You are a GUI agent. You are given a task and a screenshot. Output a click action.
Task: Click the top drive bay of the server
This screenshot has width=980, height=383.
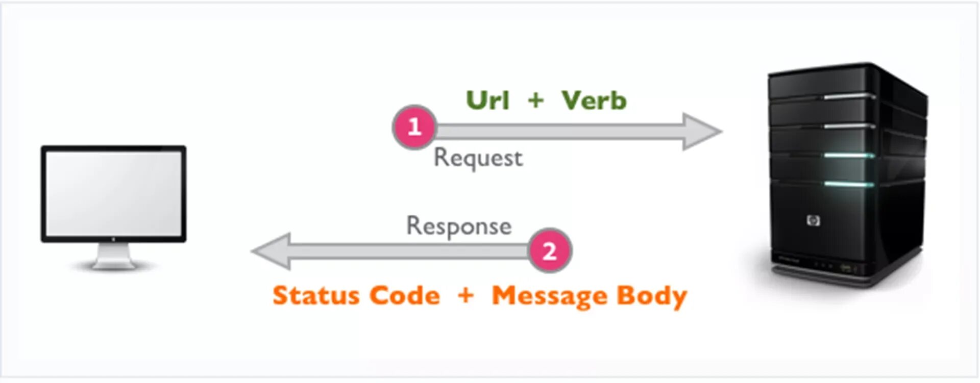click(x=822, y=84)
